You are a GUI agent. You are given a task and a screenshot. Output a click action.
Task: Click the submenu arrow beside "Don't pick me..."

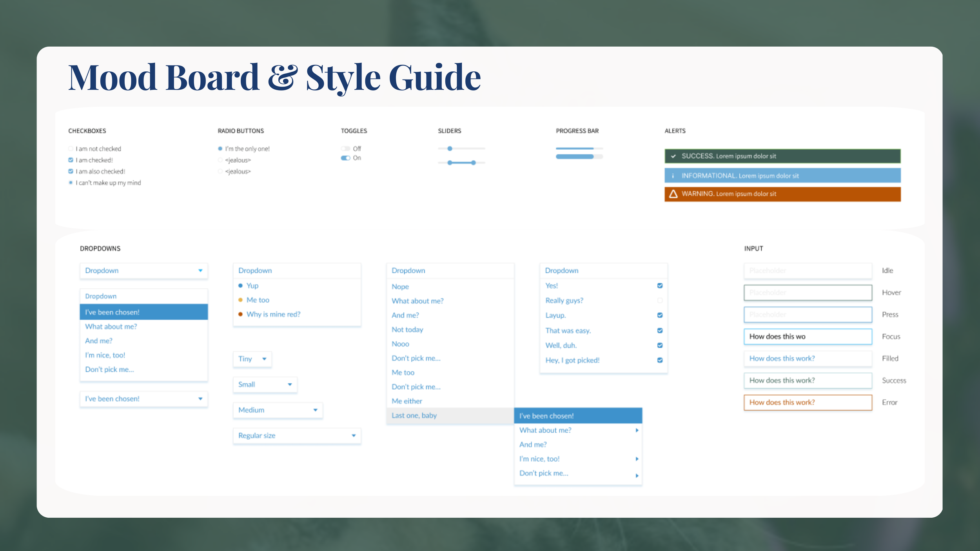pos(637,475)
